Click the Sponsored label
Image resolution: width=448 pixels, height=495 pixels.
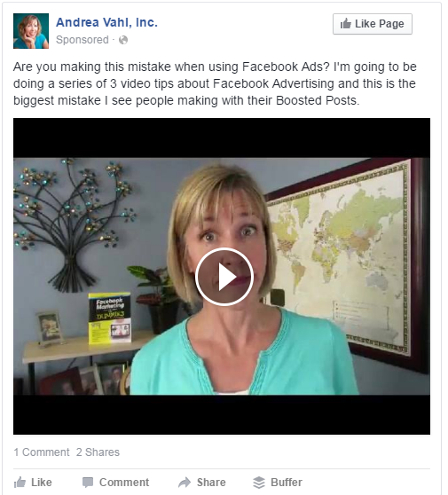(83, 40)
